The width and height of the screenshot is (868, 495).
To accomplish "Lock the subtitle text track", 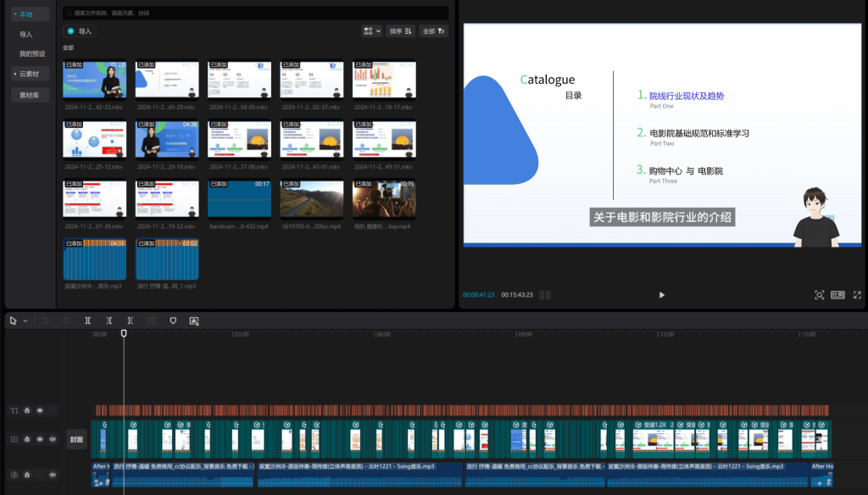I will click(26, 410).
